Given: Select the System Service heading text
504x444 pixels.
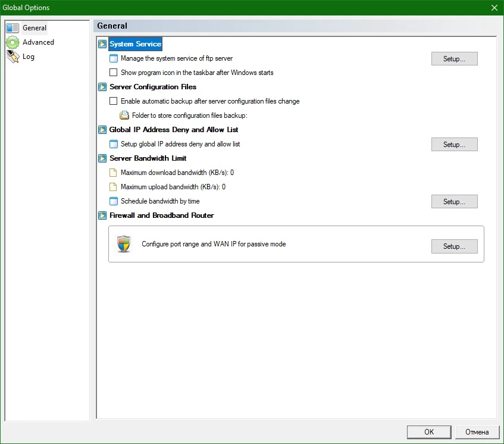Looking at the screenshot, I should pos(135,44).
